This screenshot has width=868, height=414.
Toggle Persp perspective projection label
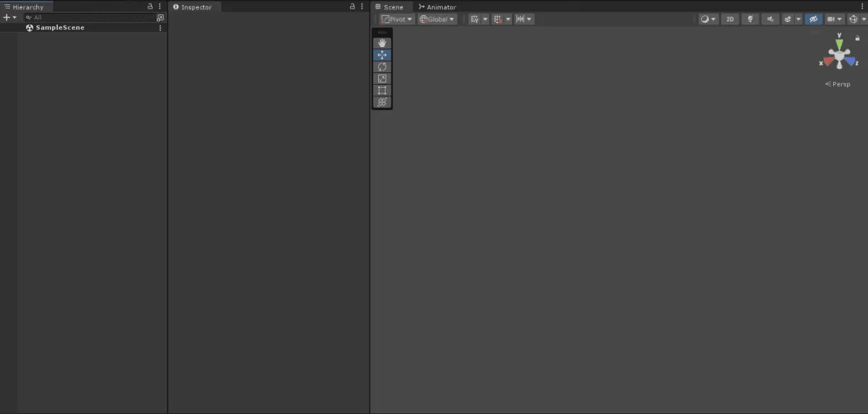[838, 84]
